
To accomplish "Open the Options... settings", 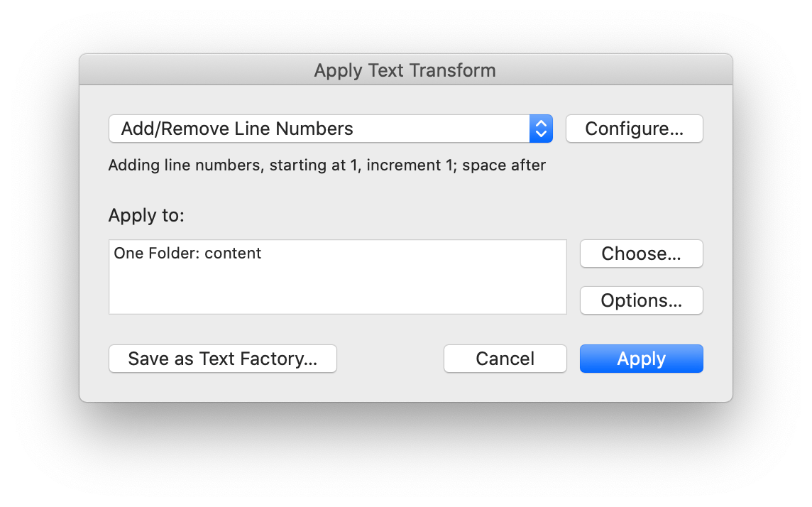I will coord(641,300).
